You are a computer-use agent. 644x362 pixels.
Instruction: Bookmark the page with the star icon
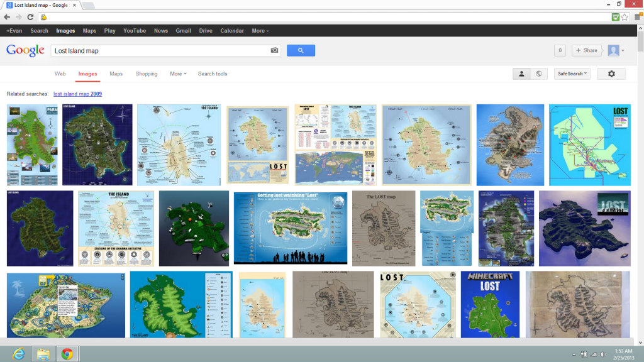[x=625, y=17]
